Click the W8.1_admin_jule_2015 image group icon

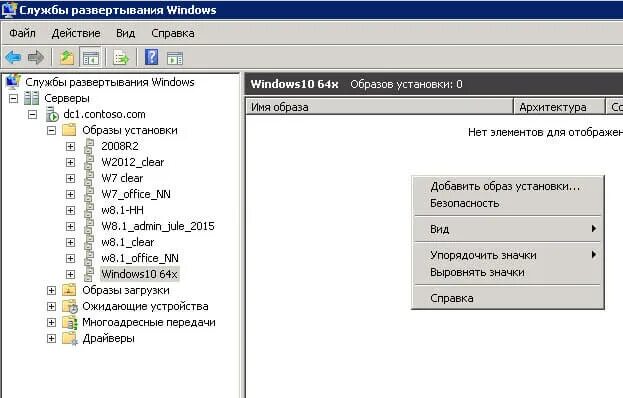click(x=89, y=226)
